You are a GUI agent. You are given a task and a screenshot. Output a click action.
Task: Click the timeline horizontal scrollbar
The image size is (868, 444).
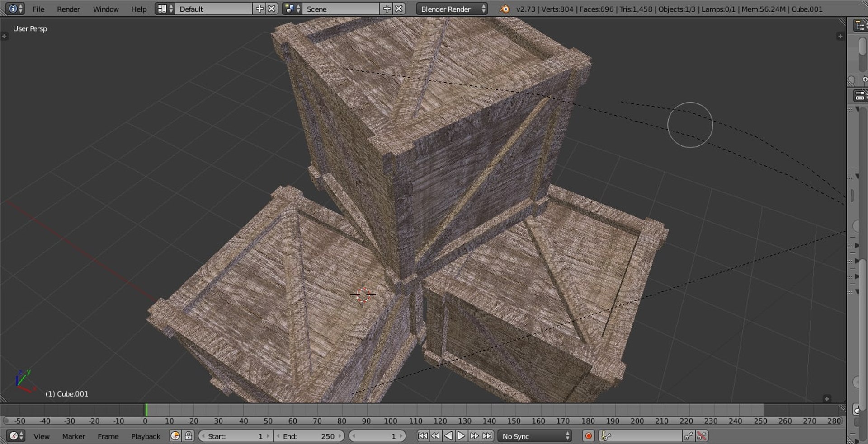422,421
